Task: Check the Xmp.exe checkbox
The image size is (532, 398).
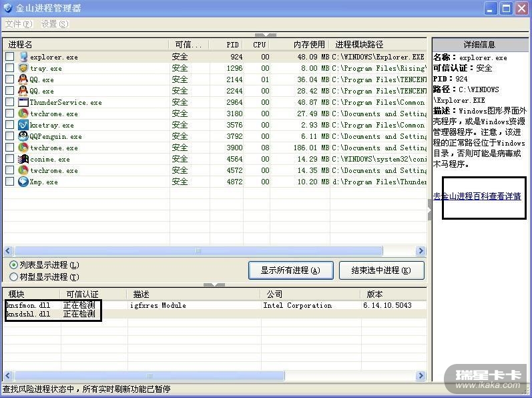Action: tap(10, 182)
